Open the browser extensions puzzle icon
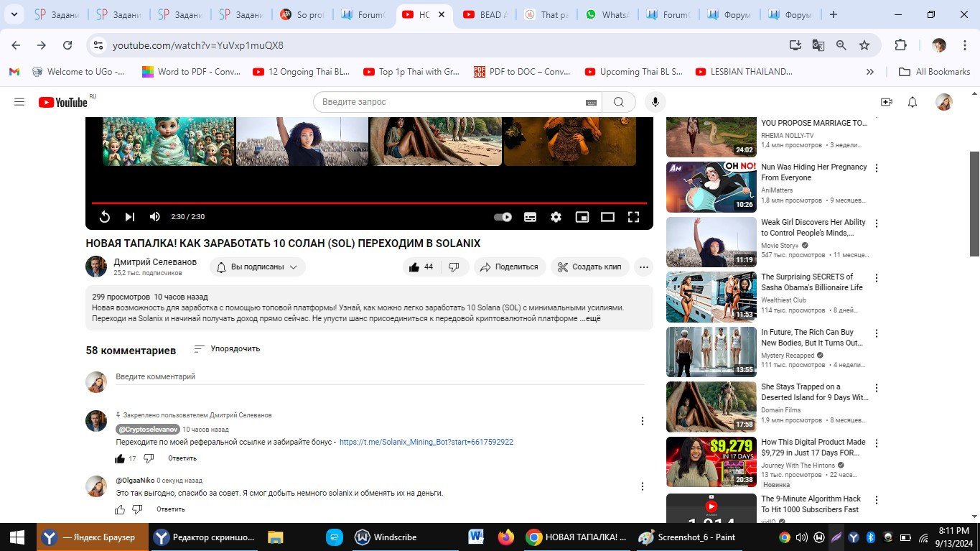 (901, 45)
